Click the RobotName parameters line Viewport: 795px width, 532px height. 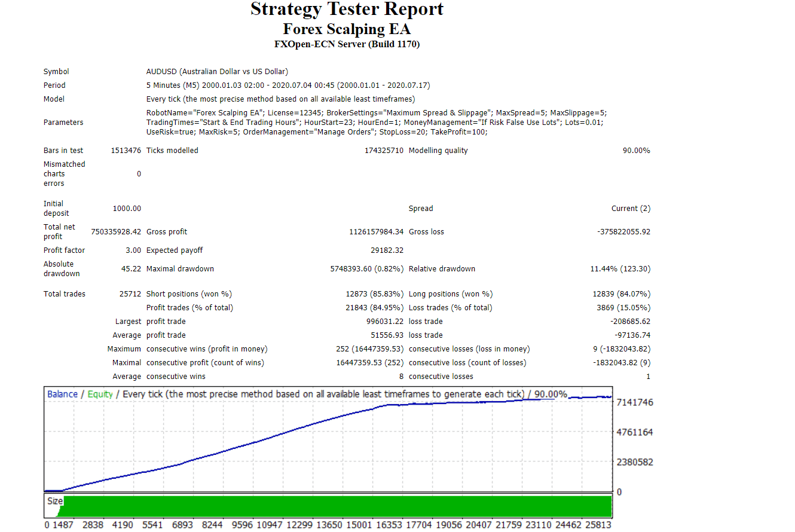tap(377, 113)
